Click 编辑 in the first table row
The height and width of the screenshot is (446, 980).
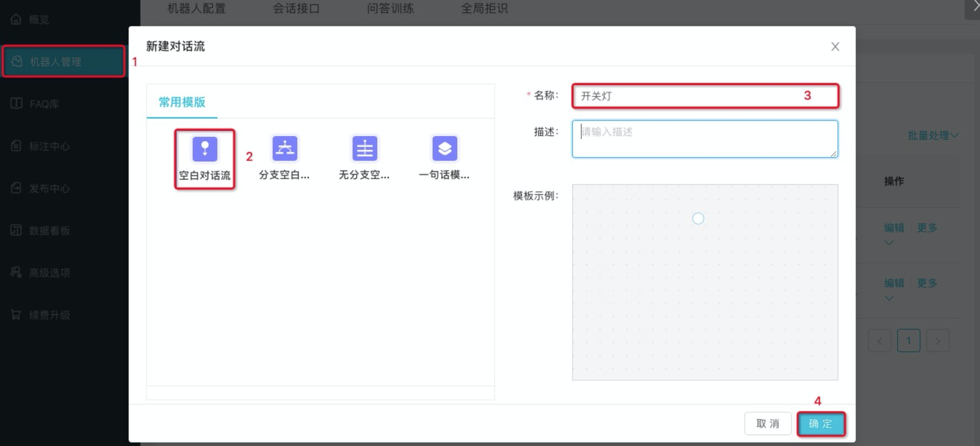click(x=894, y=227)
